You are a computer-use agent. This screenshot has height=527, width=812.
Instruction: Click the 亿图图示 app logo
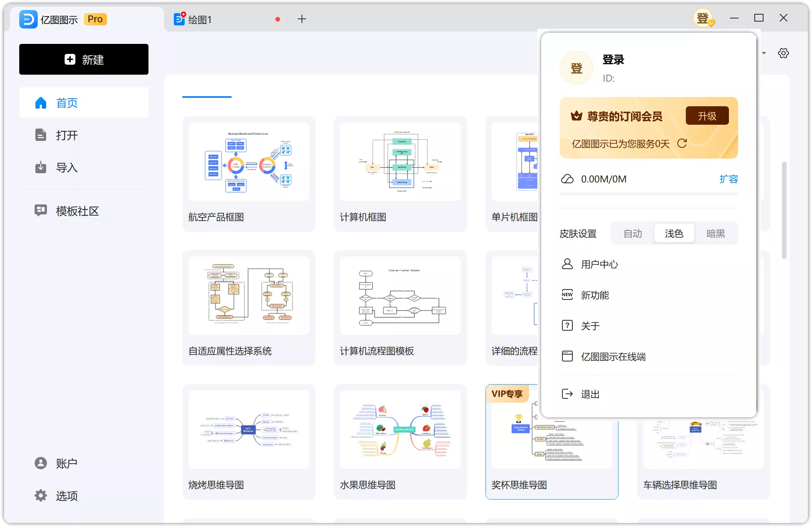point(28,19)
